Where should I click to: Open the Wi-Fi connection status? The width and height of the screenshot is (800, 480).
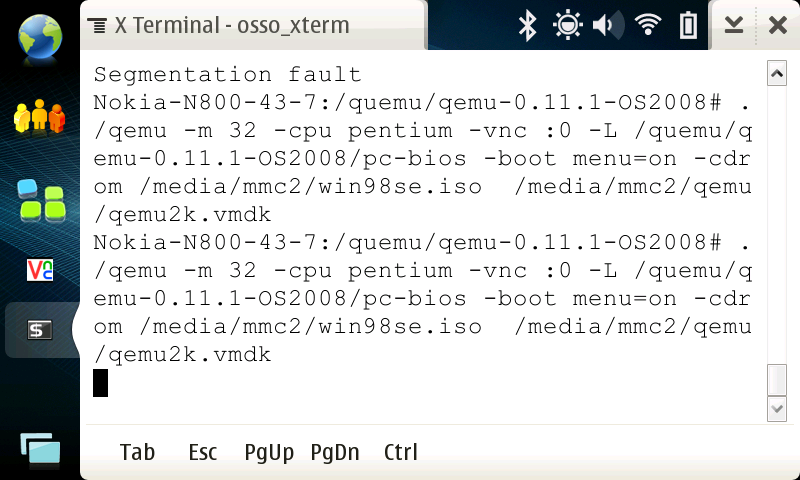tap(648, 26)
